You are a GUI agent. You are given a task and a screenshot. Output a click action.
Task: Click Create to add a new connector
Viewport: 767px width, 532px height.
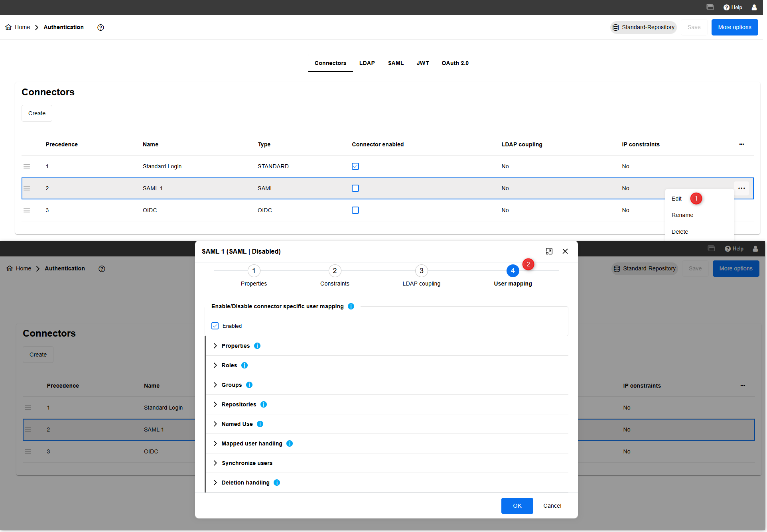pyautogui.click(x=37, y=113)
